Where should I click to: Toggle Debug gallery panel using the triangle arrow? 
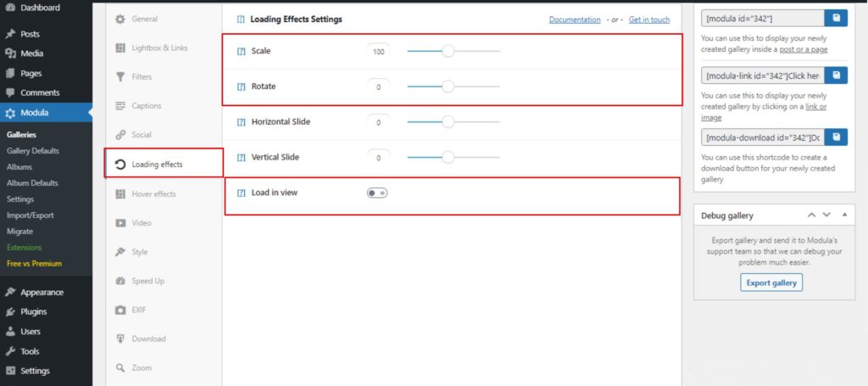coord(842,215)
